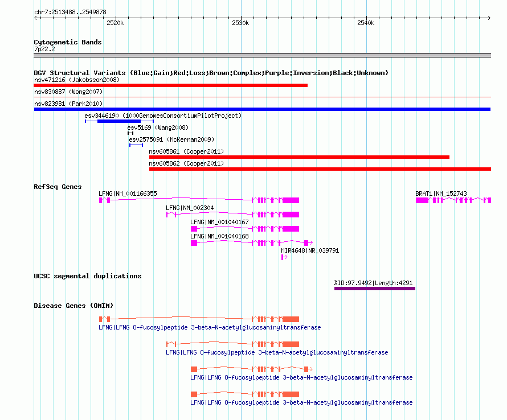The height and width of the screenshot is (420, 507).
Task: Select the nsv830887 thin red line feature
Action: point(262,97)
